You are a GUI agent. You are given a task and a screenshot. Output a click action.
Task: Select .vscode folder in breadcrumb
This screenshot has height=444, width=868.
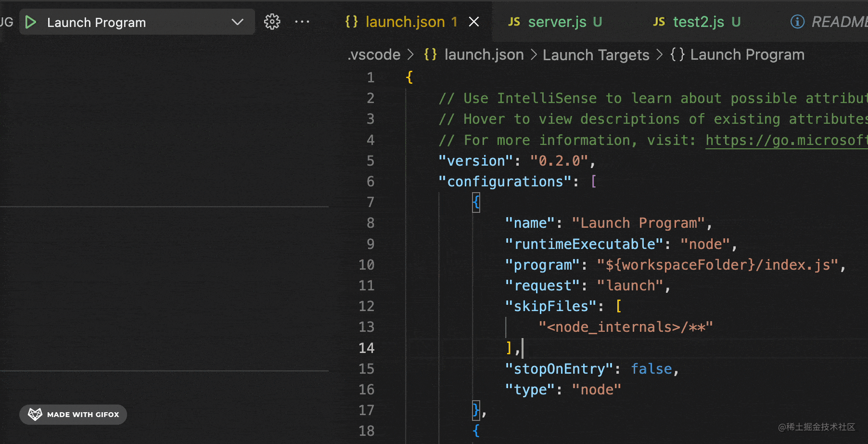click(x=374, y=55)
